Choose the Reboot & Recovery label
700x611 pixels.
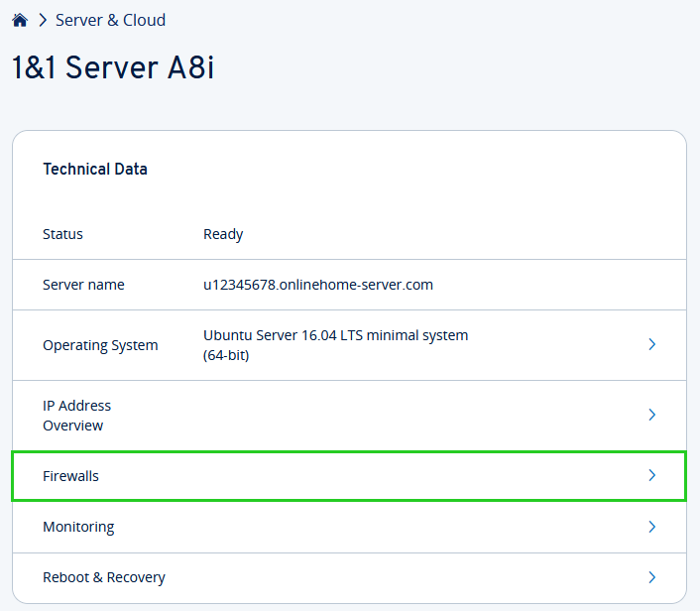[103, 577]
